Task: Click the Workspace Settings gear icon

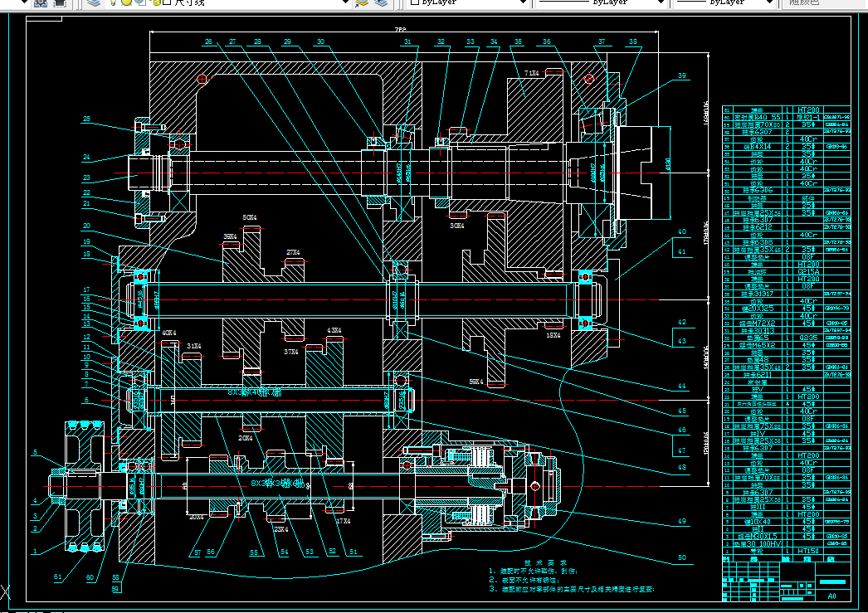Action: pos(41,2)
